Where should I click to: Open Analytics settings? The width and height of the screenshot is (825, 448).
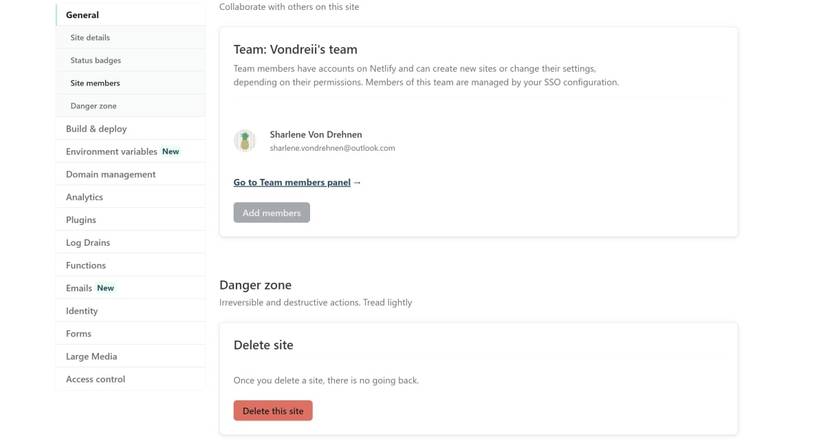(x=84, y=197)
